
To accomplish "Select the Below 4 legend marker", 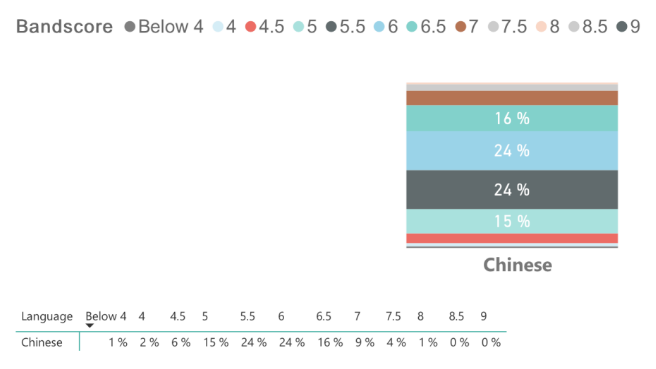I will tap(130, 27).
